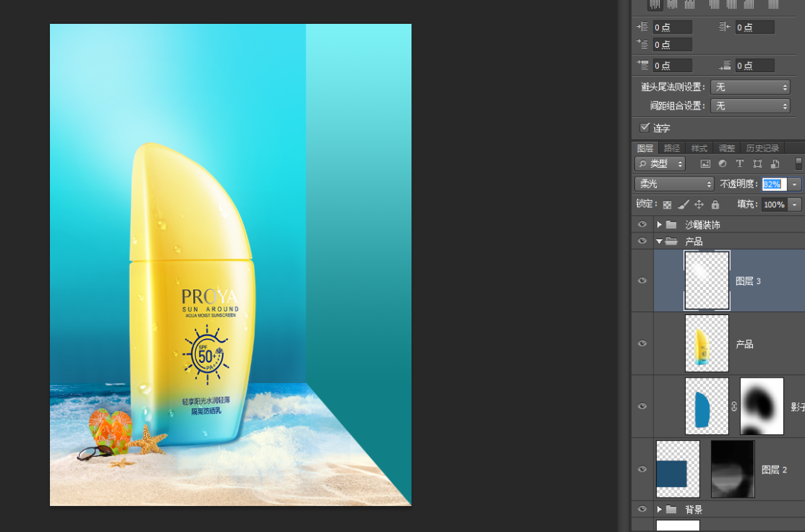Click the 图层 2 layer name
The image size is (805, 532).
pyautogui.click(x=774, y=469)
